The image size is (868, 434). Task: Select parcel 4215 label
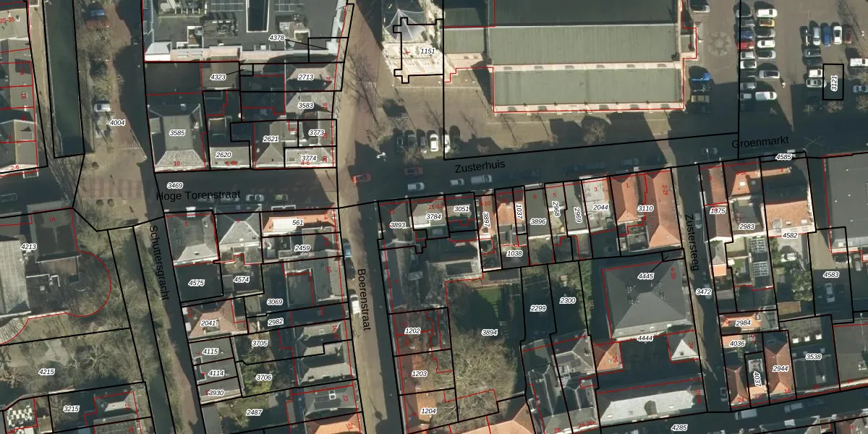tap(46, 372)
